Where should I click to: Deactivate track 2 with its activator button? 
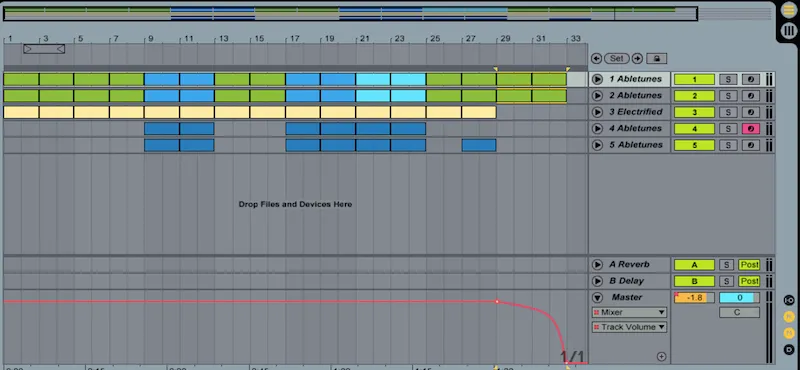[694, 96]
